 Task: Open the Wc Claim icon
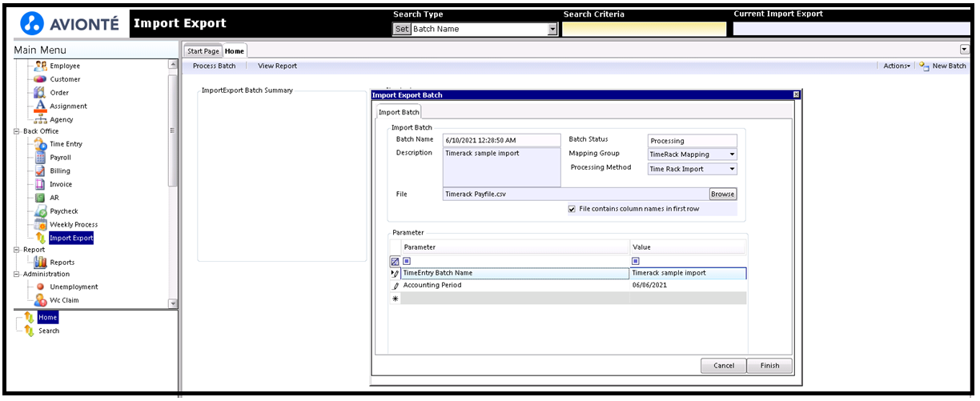point(40,300)
